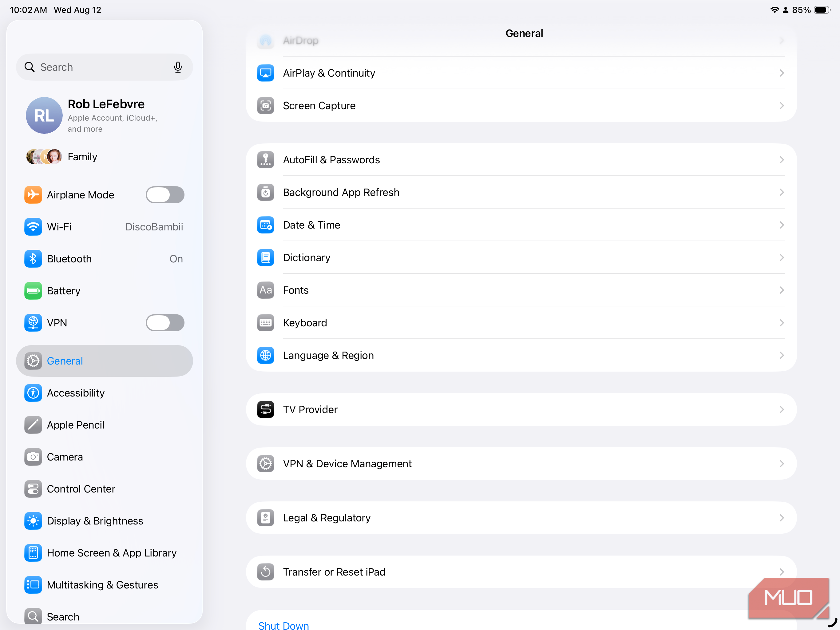Viewport: 840px width, 630px height.
Task: Open Wi-Fi settings showing DiscoBambii
Action: coord(105,227)
